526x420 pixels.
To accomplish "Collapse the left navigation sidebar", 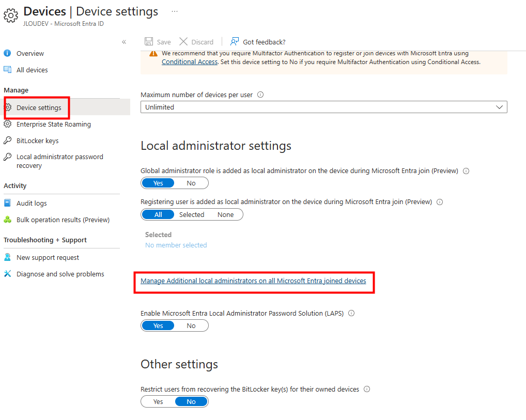I will click(124, 42).
